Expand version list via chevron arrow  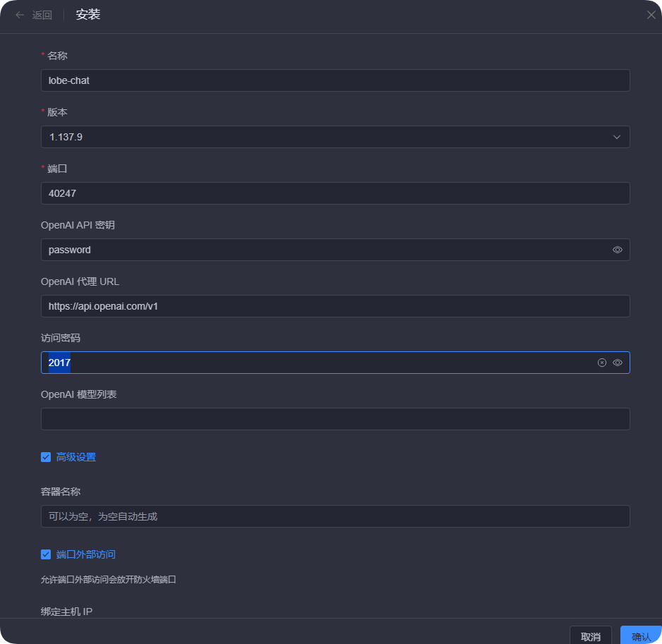click(617, 137)
